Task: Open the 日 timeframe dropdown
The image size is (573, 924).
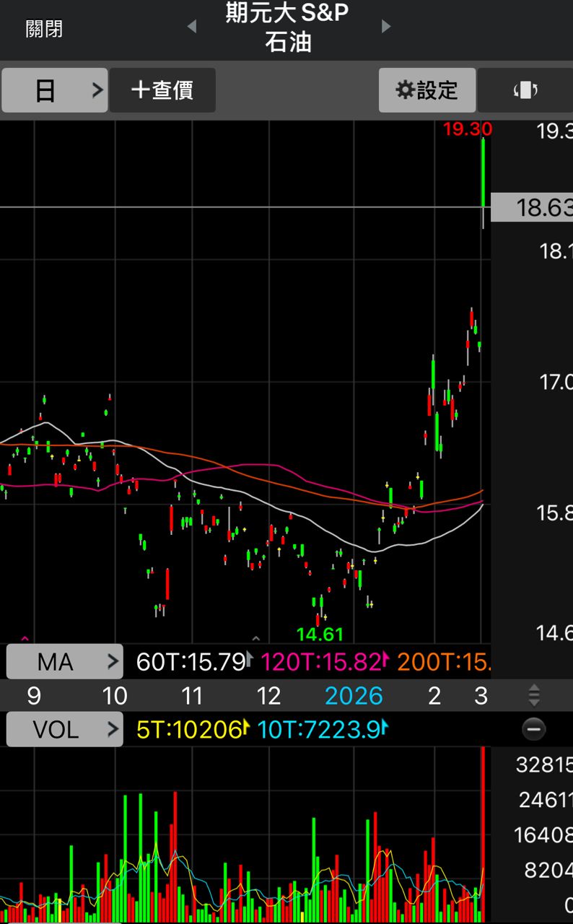Action: pyautogui.click(x=55, y=90)
